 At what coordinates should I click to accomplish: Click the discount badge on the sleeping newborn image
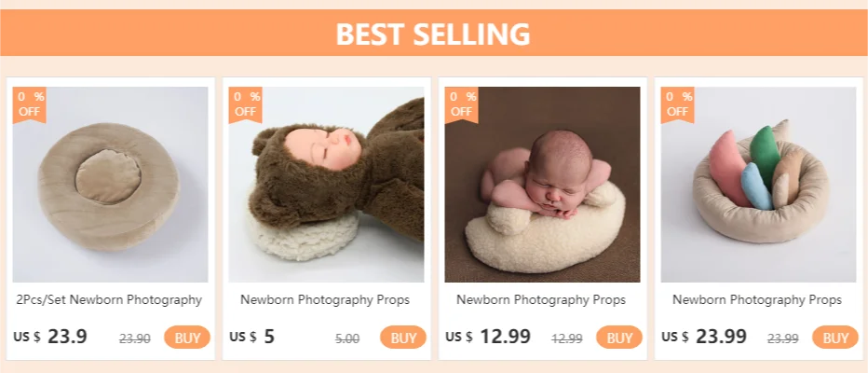tap(463, 103)
